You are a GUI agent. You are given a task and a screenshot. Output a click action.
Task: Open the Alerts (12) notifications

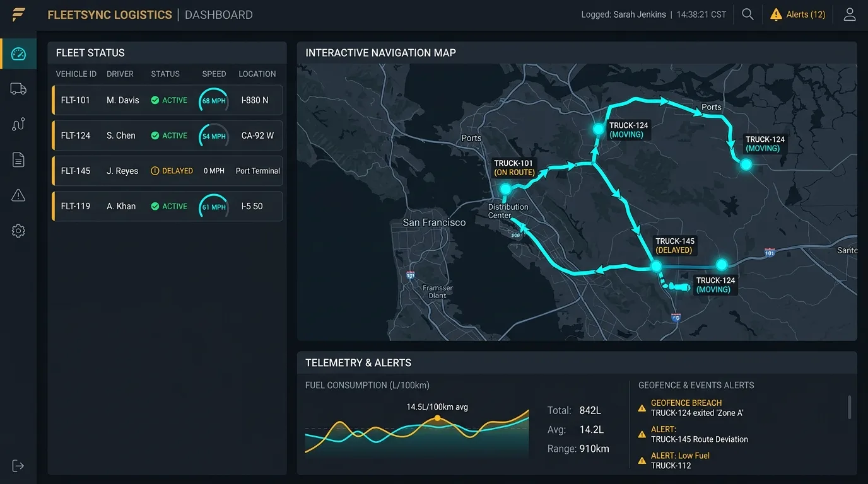(797, 14)
